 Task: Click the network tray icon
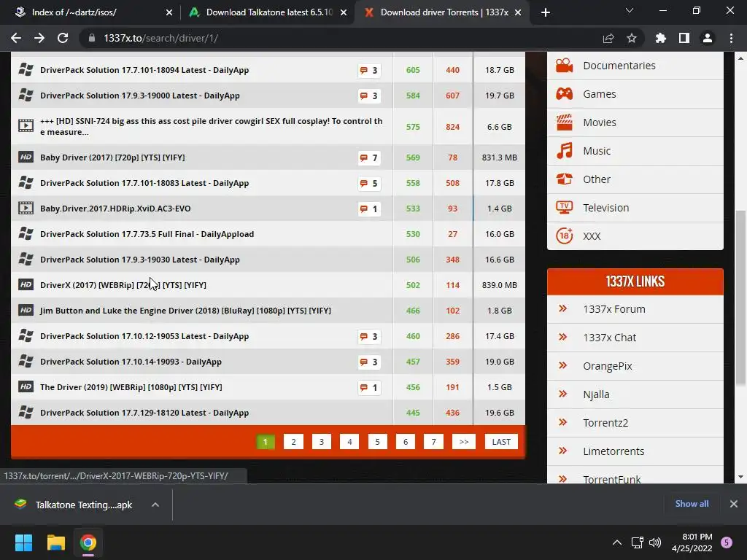[637, 542]
